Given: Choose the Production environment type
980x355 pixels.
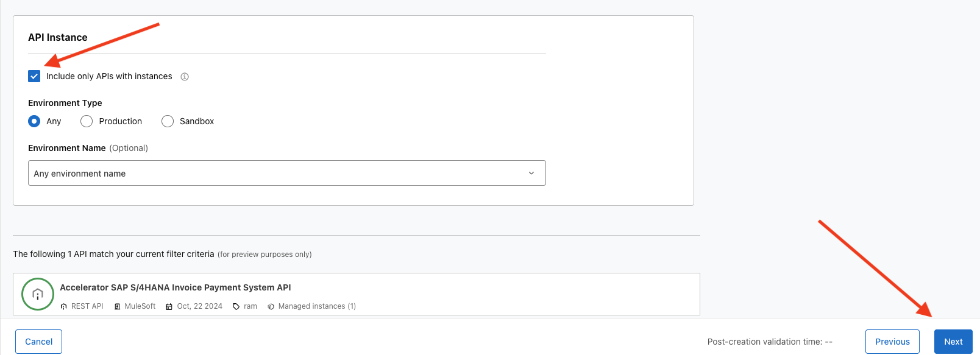Looking at the screenshot, I should pyautogui.click(x=87, y=121).
